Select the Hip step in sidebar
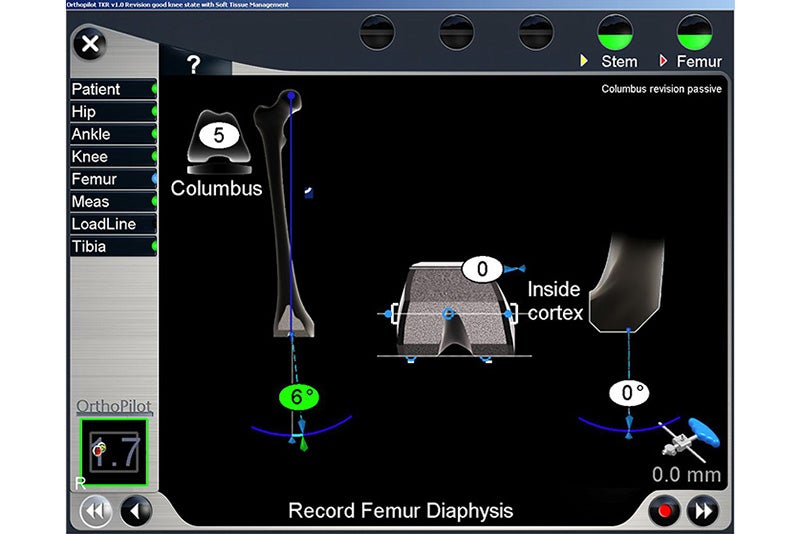 click(113, 112)
